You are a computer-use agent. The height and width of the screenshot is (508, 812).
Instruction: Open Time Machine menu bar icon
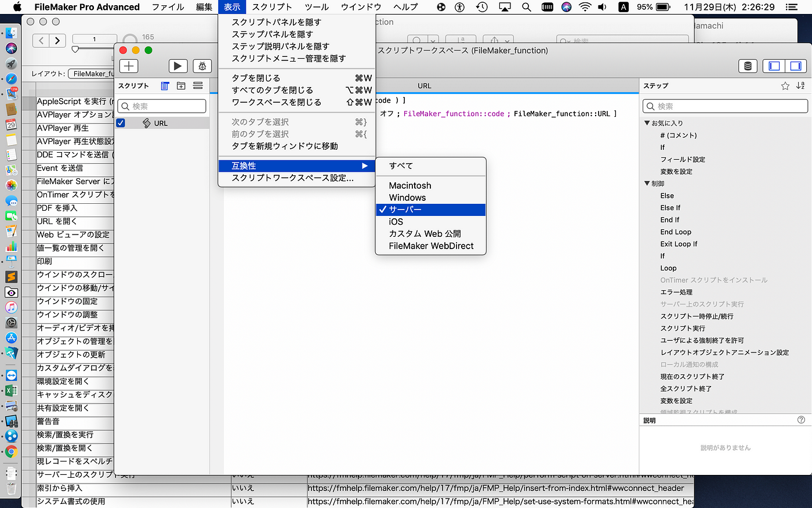[x=482, y=7]
